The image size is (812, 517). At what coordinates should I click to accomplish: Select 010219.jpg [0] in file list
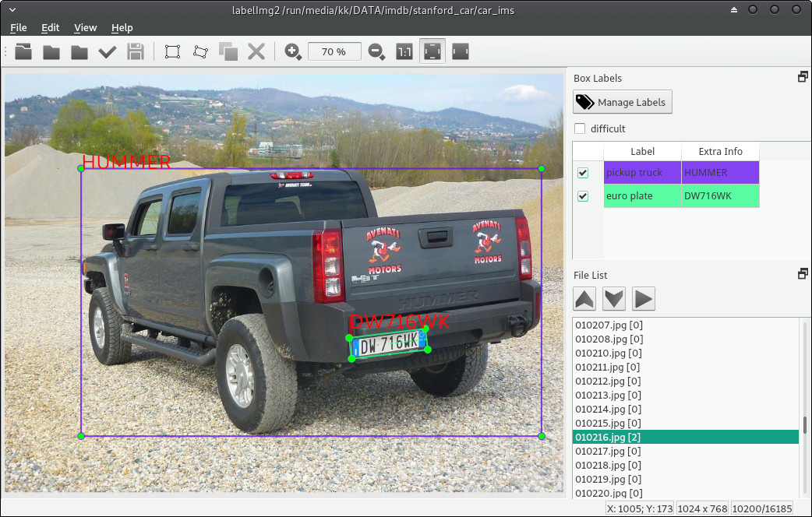coord(686,479)
